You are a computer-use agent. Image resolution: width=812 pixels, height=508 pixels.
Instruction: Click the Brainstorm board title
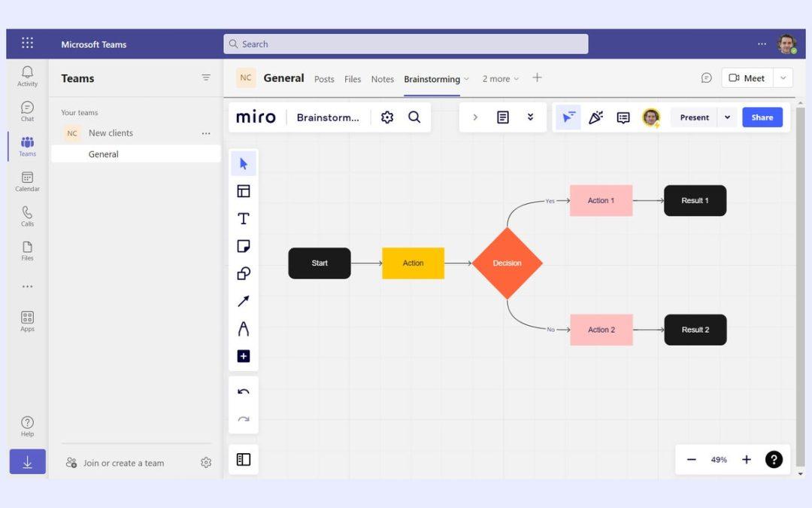point(328,117)
